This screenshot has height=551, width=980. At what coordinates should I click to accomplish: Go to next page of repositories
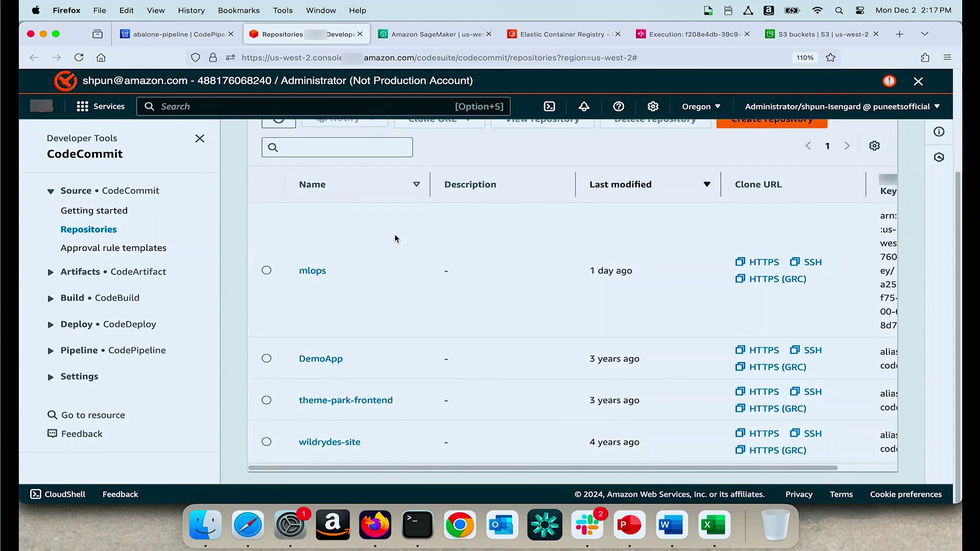[847, 146]
